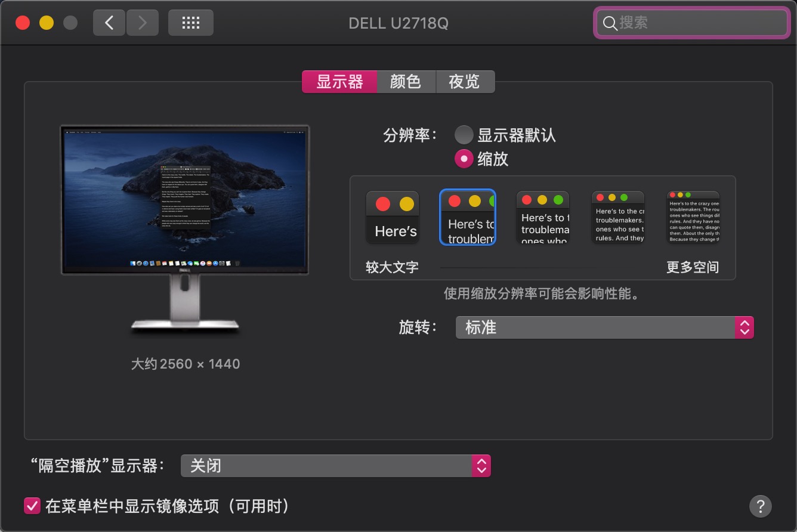Click inside the 搜索 search field

[692, 23]
